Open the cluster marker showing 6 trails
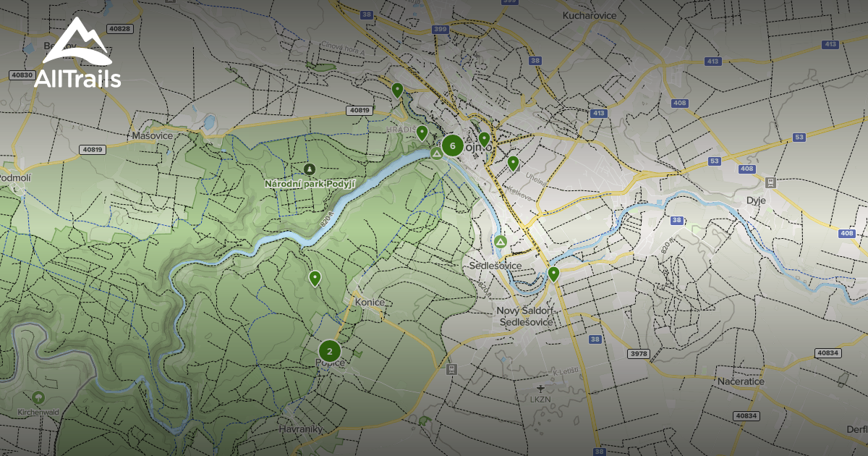The image size is (868, 456). pos(453,146)
